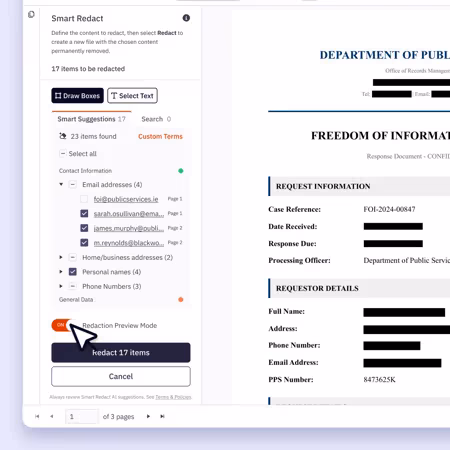The width and height of the screenshot is (450, 450).
Task: Open the Smart Redact info icon
Action: point(186,18)
